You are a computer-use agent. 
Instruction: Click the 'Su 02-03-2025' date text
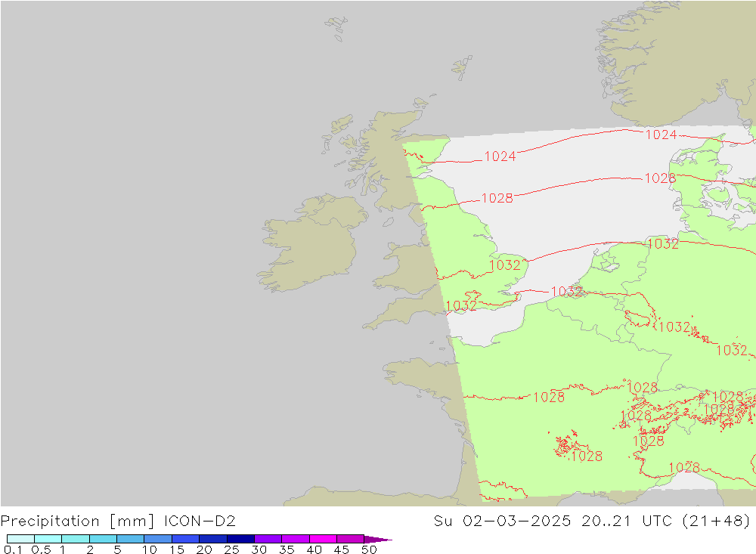(502, 521)
